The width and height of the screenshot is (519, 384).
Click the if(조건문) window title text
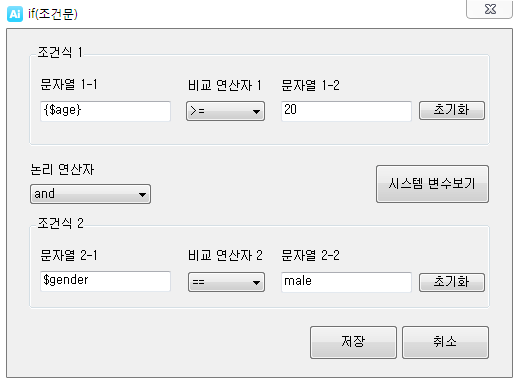[x=53, y=14]
